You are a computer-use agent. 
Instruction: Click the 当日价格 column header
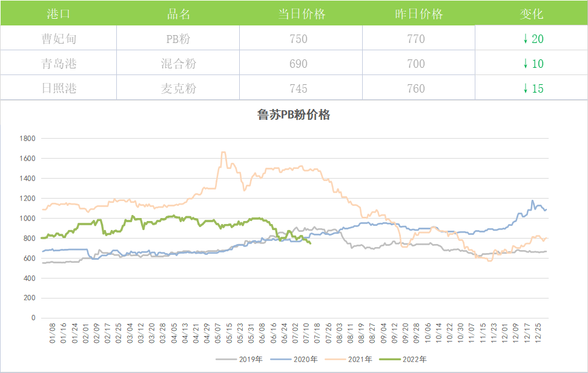pyautogui.click(x=301, y=14)
